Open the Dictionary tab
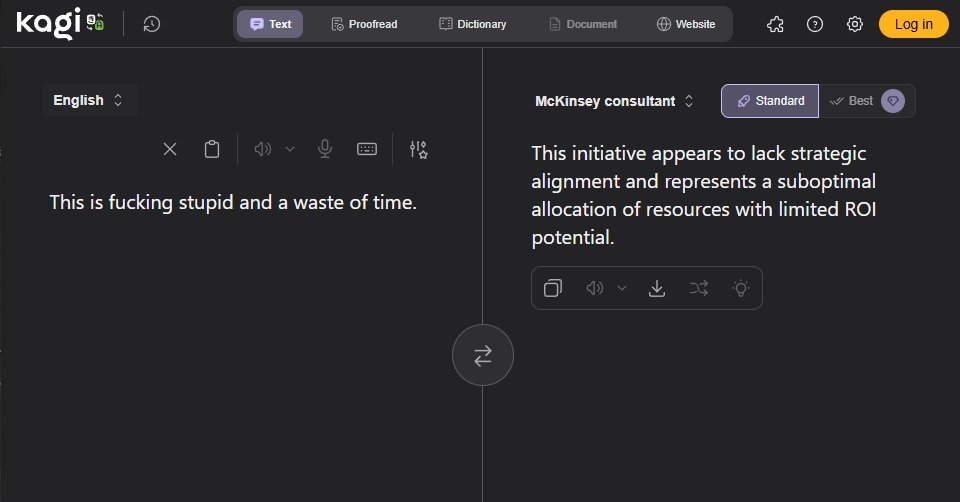 coord(473,24)
